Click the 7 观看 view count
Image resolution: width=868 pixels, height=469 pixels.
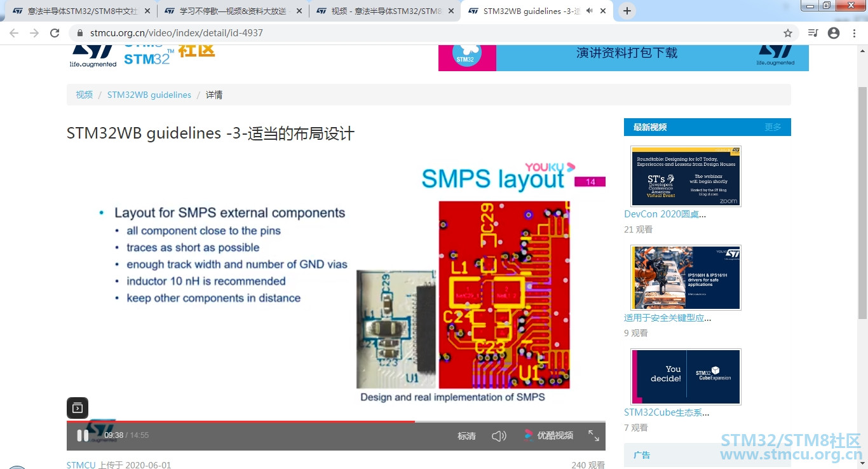tap(636, 428)
